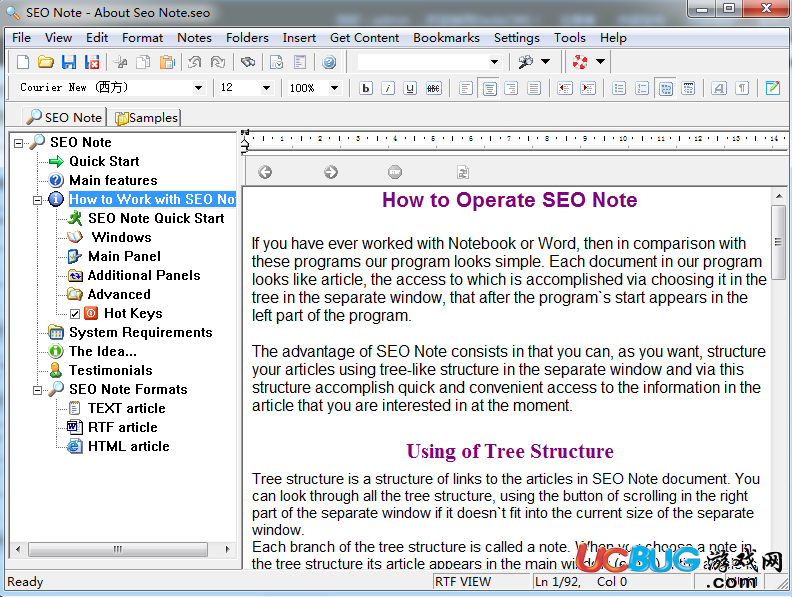Screen dimensions: 792x597
Task: Open the Testimonials note
Action: click(x=111, y=371)
